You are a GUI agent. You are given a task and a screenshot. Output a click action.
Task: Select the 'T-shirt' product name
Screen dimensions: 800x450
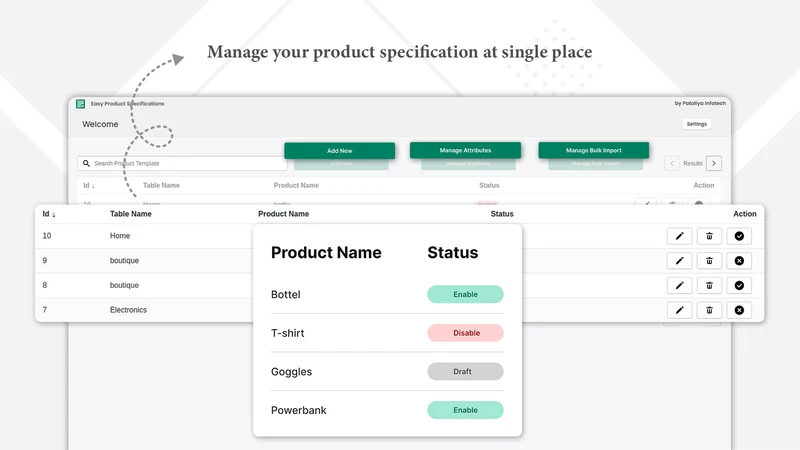(287, 333)
